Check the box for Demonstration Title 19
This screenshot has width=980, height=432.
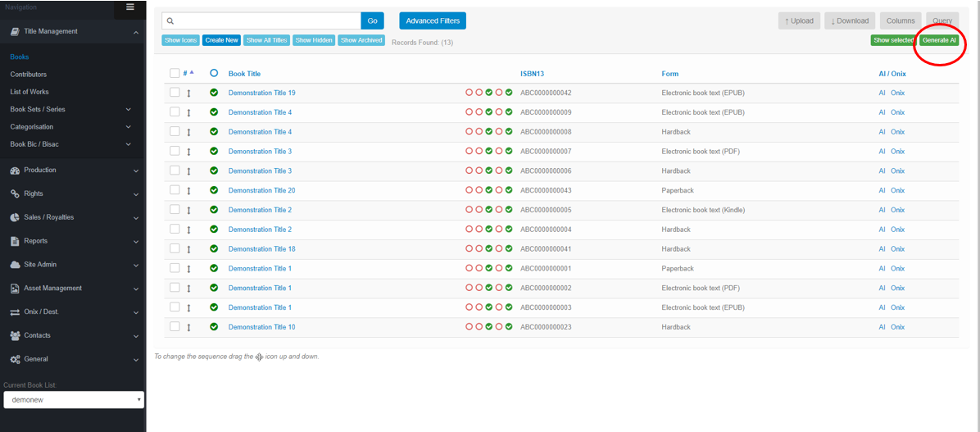pos(175,93)
